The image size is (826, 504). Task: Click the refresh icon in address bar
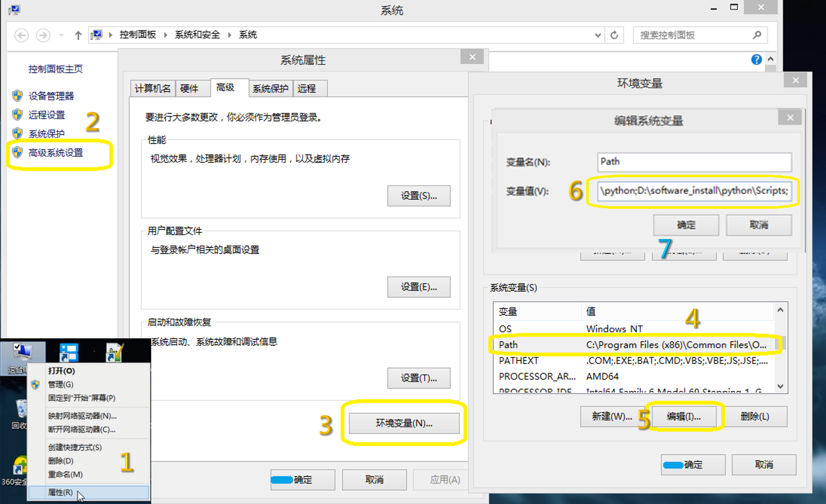coord(614,35)
